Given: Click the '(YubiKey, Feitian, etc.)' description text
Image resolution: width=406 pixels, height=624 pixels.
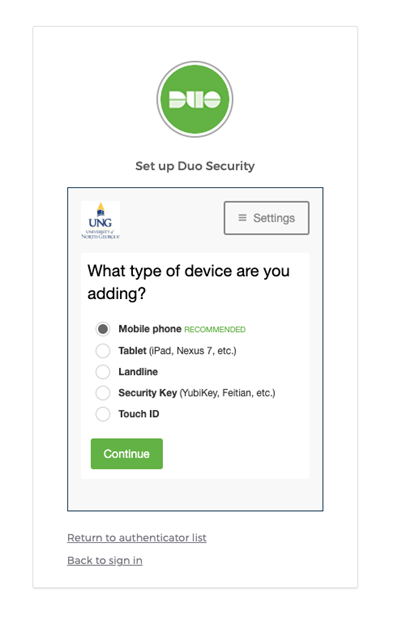Looking at the screenshot, I should pyautogui.click(x=227, y=393).
